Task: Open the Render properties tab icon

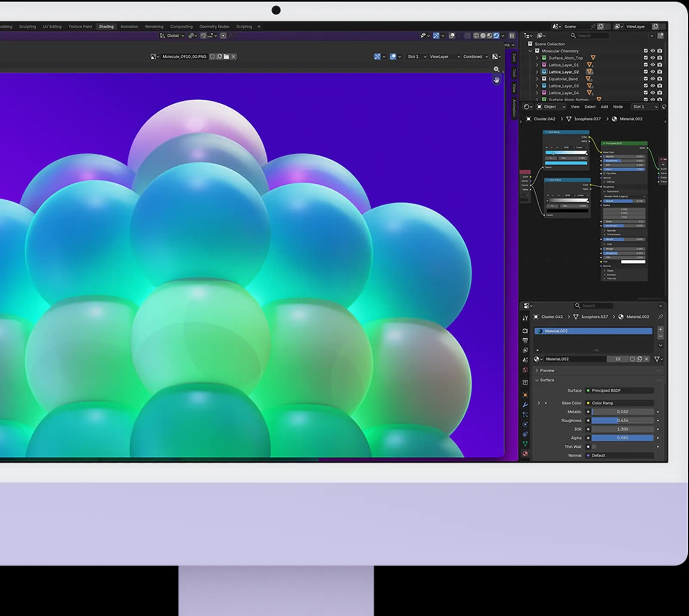Action: tap(525, 331)
